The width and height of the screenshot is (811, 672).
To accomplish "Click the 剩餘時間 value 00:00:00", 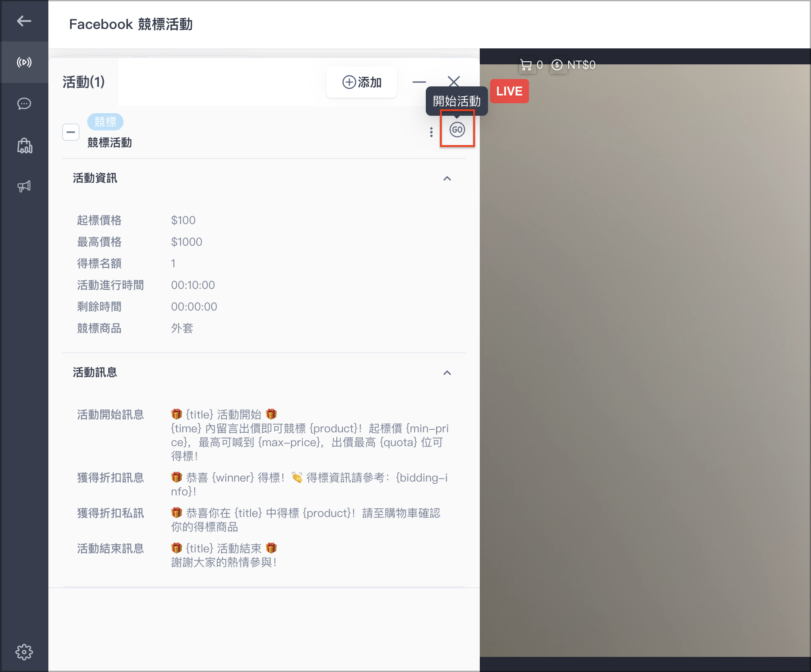I will coord(194,307).
